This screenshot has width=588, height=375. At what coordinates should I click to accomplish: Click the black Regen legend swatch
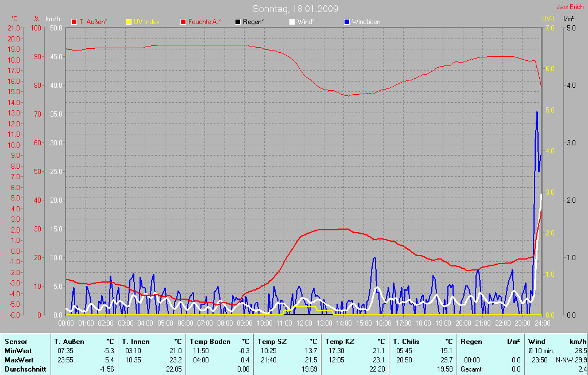point(238,22)
